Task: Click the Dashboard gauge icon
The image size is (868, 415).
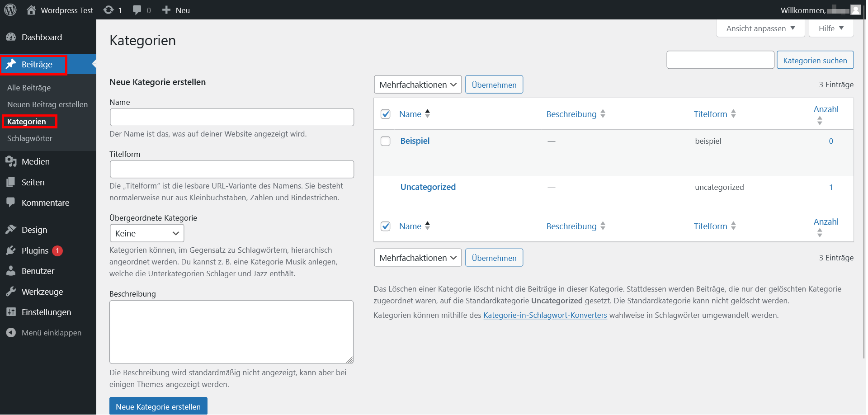Action: pyautogui.click(x=11, y=37)
